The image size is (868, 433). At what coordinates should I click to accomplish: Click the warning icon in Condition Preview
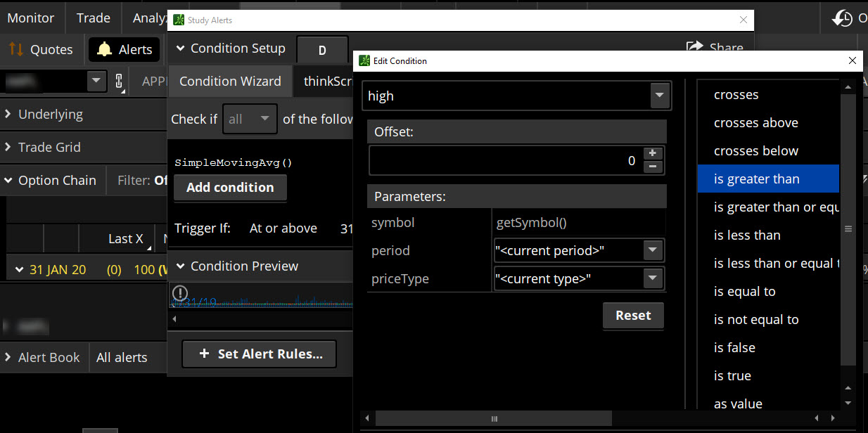click(x=180, y=292)
